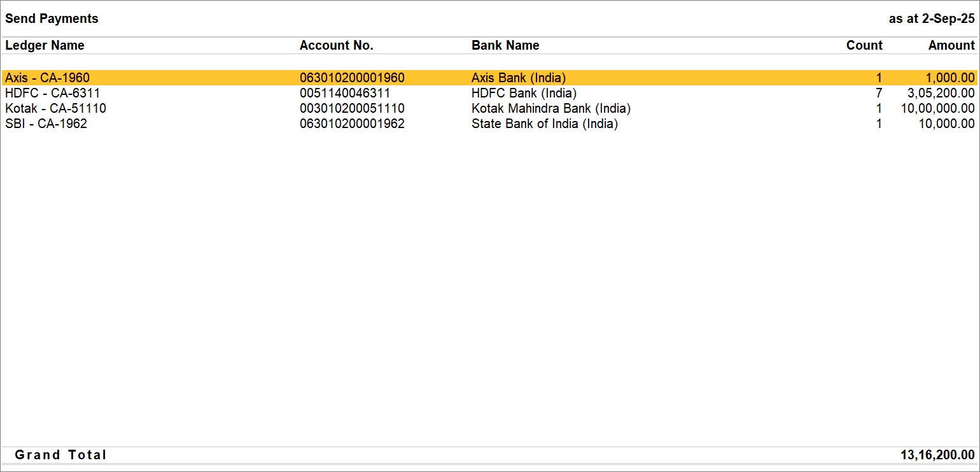Select the Kotak - CA-51110 ledger
The image size is (980, 472).
coord(55,108)
